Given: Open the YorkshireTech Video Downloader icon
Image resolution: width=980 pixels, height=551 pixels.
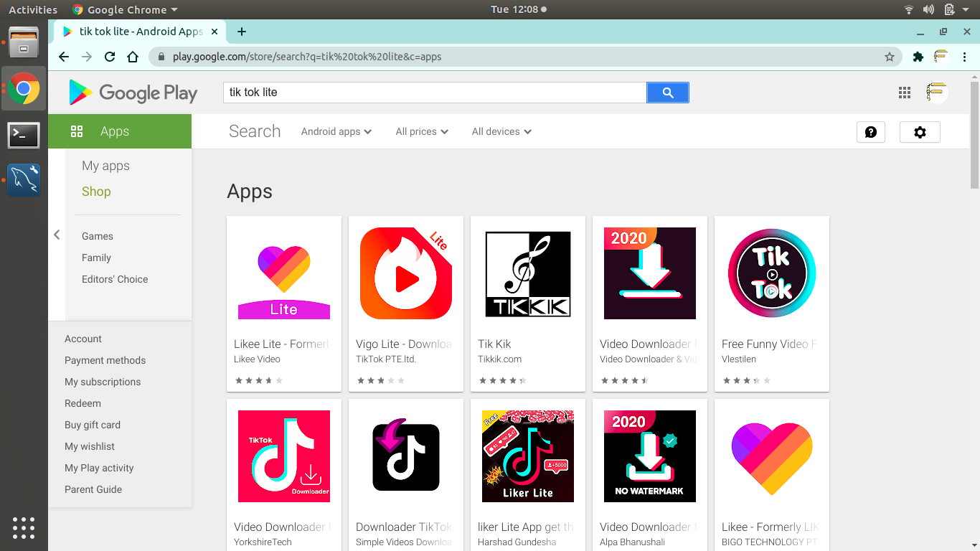Looking at the screenshot, I should point(284,456).
